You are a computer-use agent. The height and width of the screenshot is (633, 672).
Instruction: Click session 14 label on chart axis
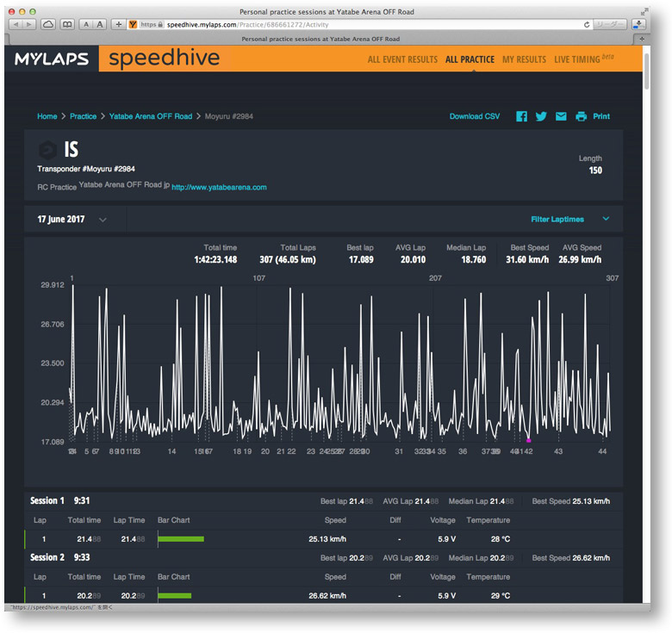pyautogui.click(x=171, y=451)
